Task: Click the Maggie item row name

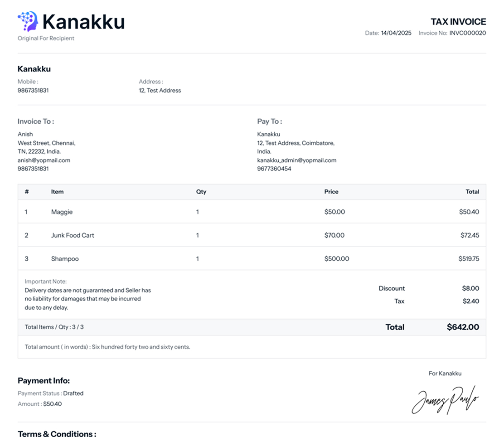Action: (62, 212)
